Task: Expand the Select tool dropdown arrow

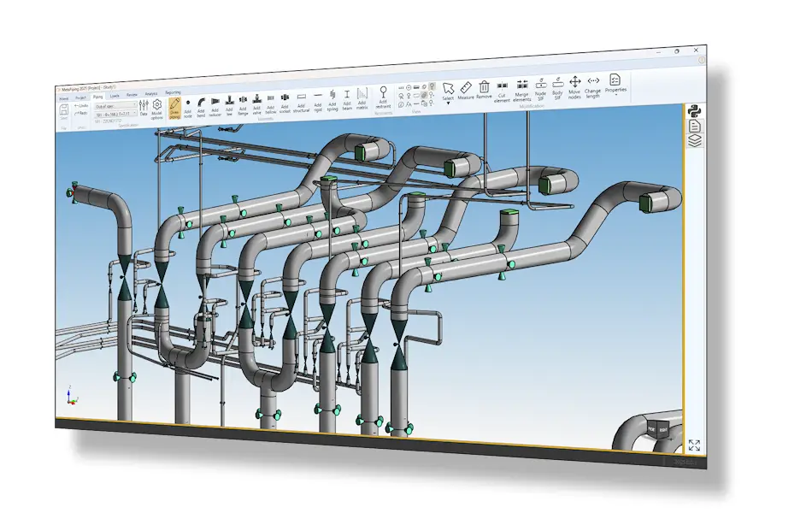Action: 448,103
